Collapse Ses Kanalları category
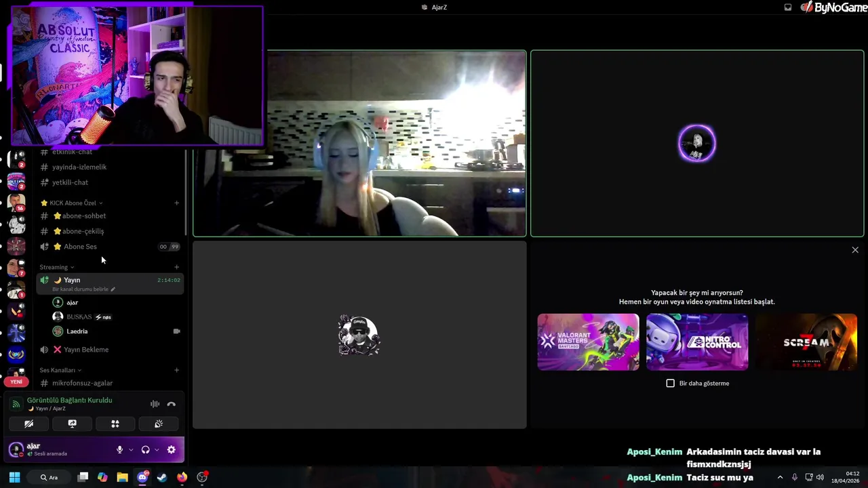This screenshot has width=868, height=488. 60,370
